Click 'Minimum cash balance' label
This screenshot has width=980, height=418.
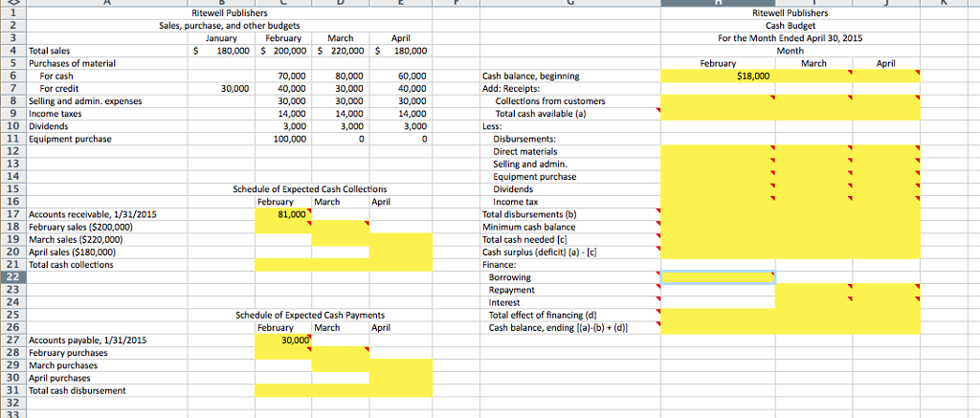point(528,227)
